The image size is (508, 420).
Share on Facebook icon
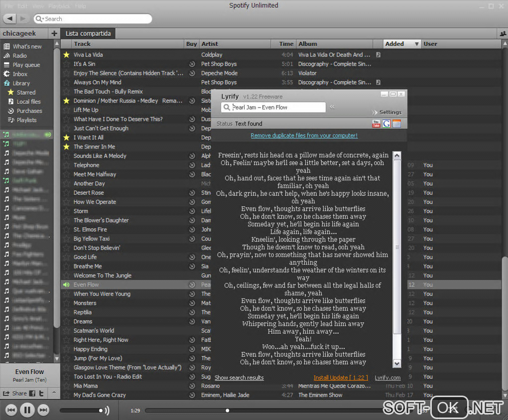pyautogui.click(x=32, y=394)
